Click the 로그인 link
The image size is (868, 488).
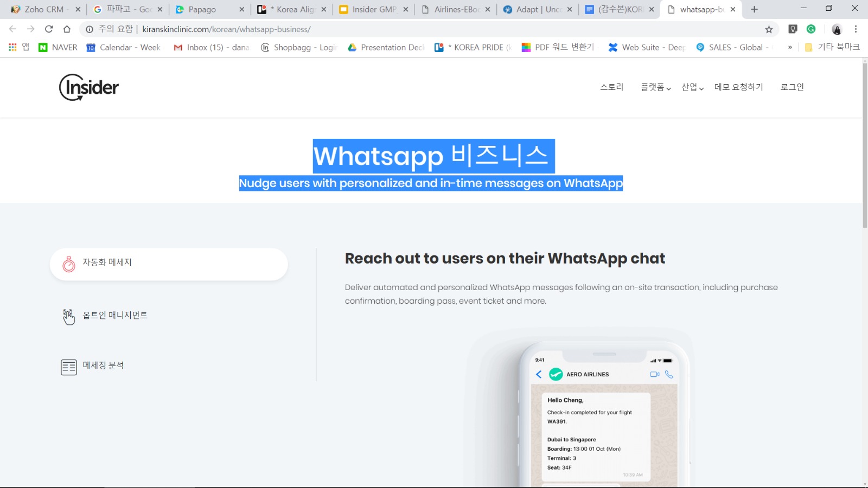[792, 87]
